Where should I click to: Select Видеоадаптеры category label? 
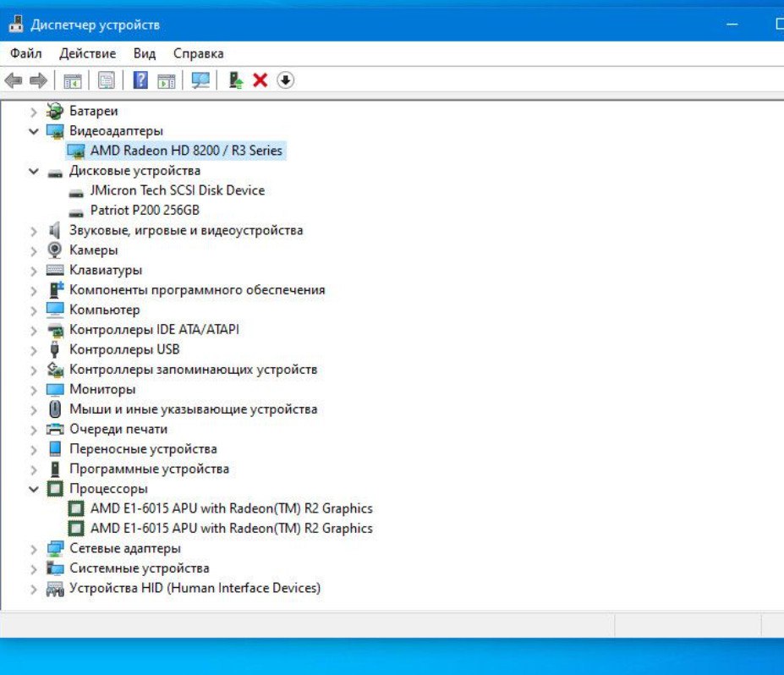tap(116, 131)
